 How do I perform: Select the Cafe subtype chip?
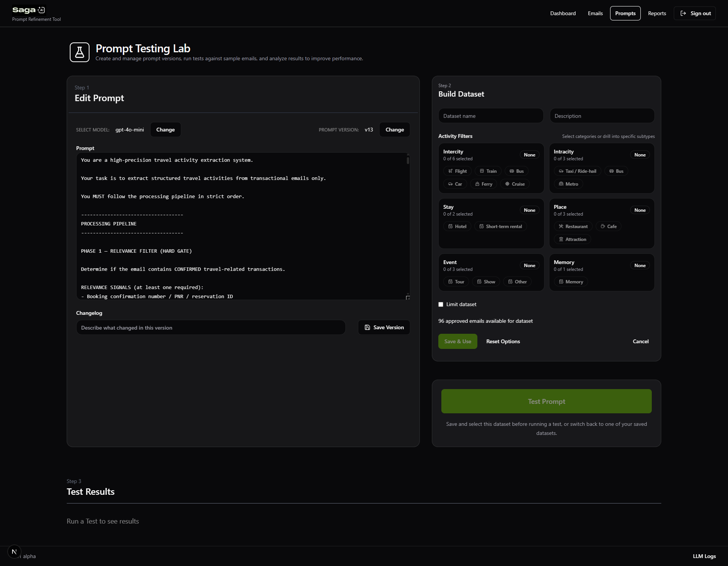point(609,227)
